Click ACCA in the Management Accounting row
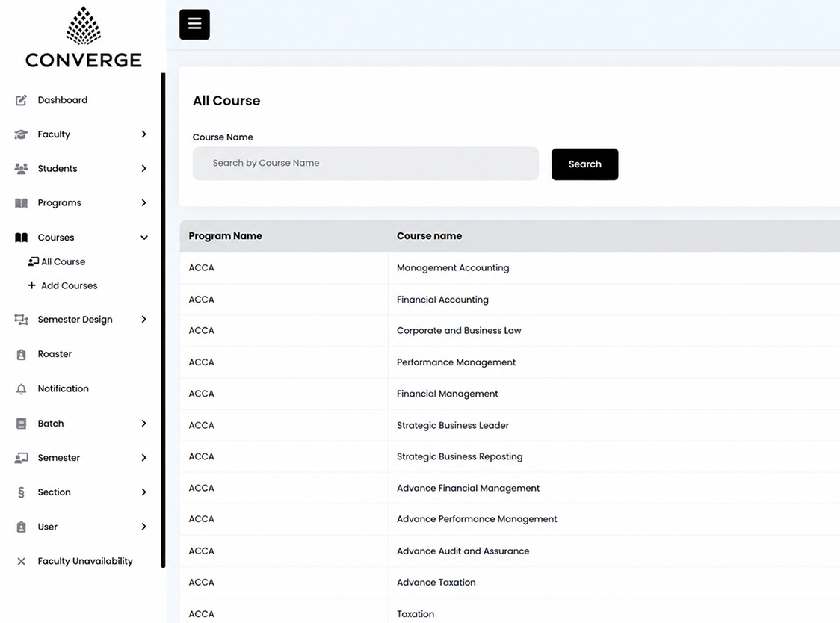The height and width of the screenshot is (623, 840). coord(202,268)
